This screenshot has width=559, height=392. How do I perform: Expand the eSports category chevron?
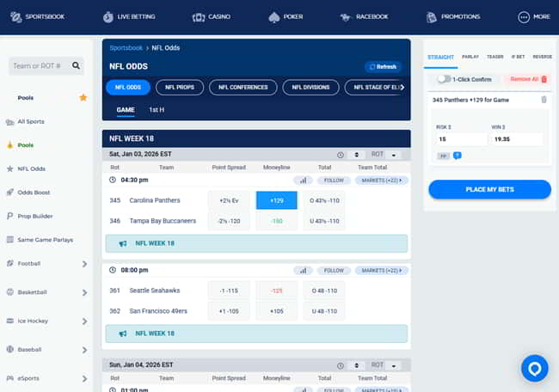click(84, 378)
